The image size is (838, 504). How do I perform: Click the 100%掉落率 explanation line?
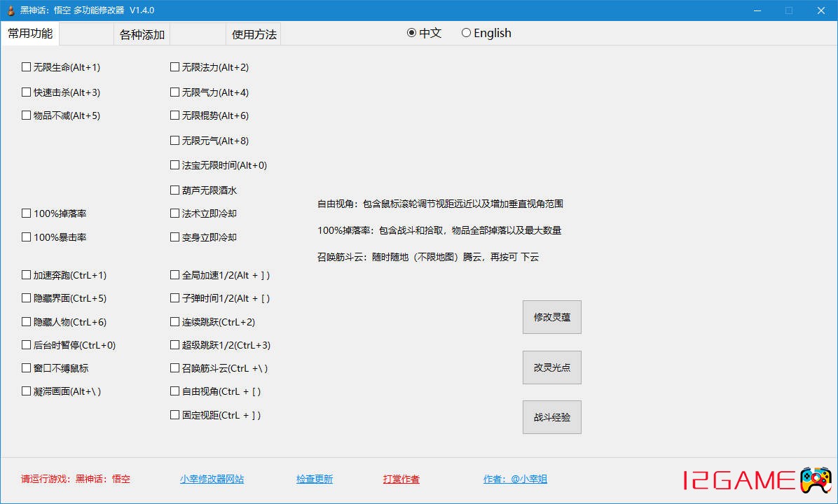pos(439,230)
